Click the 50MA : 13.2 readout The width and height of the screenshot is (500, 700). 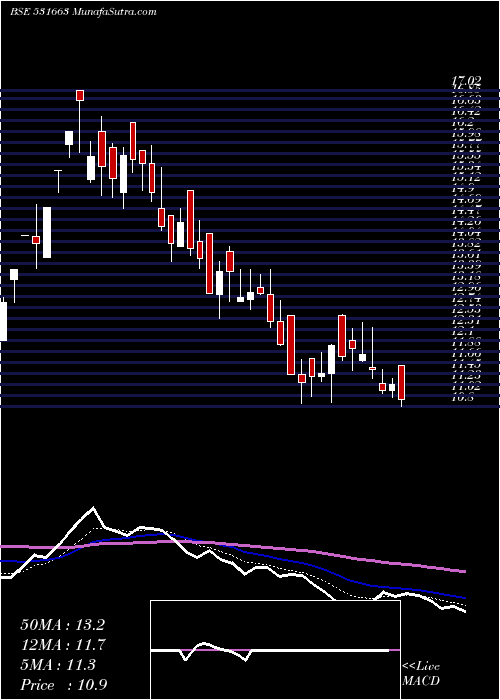pyautogui.click(x=62, y=625)
